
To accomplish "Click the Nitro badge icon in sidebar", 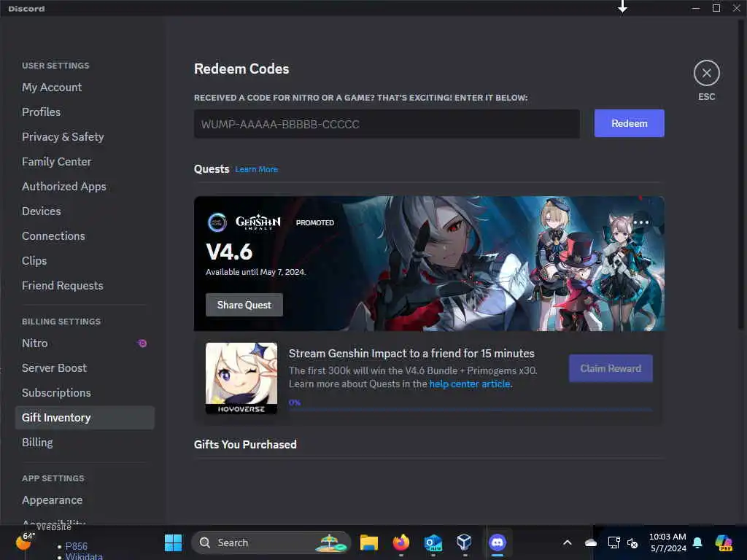I will point(142,343).
